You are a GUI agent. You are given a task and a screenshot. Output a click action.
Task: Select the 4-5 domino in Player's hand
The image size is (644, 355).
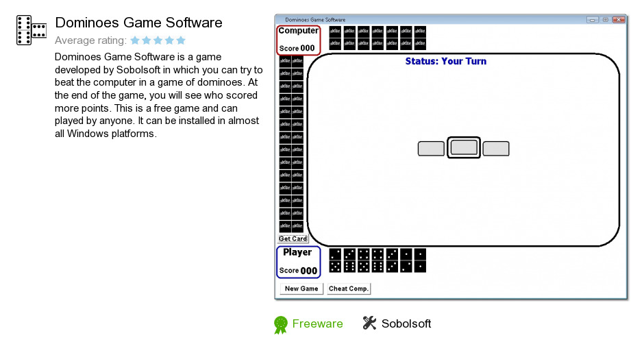point(364,260)
